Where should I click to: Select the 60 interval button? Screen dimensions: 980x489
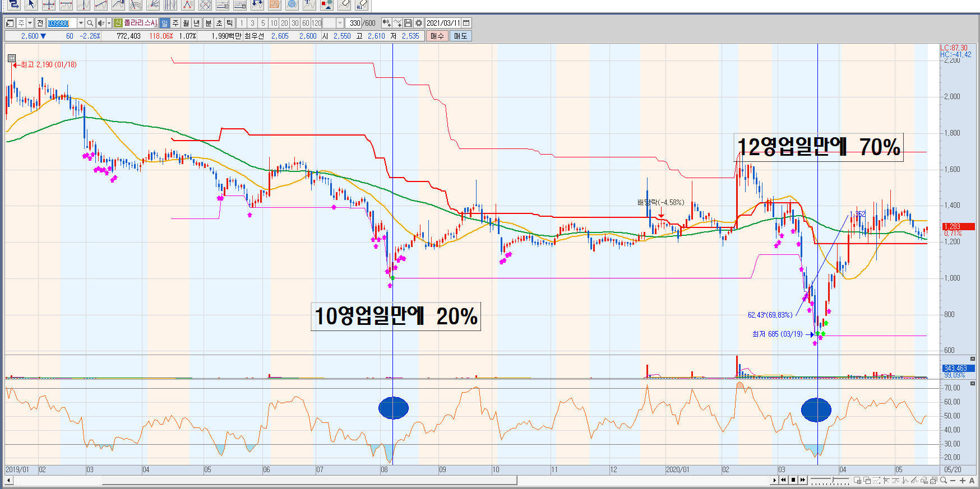(306, 23)
